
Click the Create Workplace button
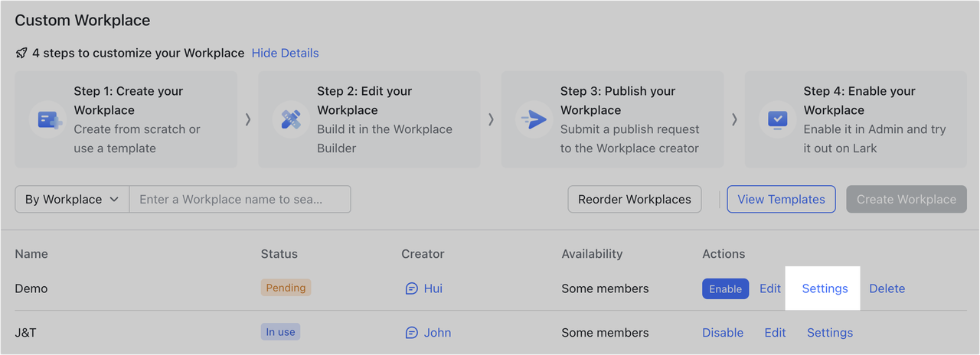coord(906,199)
